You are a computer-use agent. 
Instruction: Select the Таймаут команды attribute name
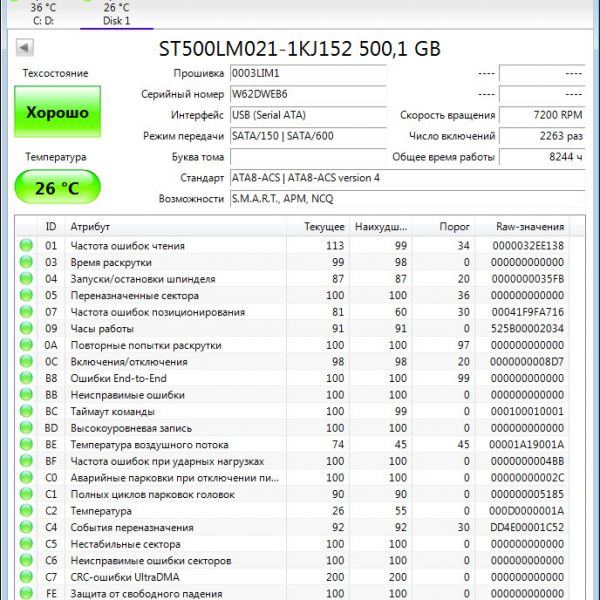pyautogui.click(x=112, y=412)
